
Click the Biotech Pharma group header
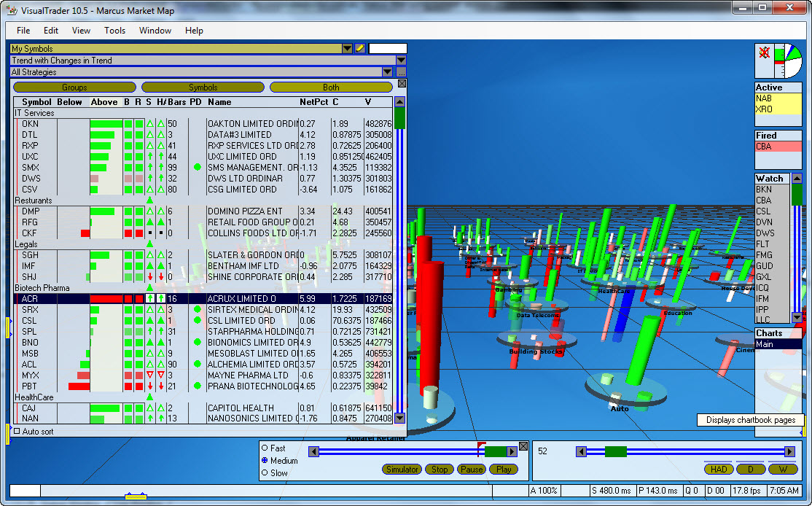(x=42, y=288)
